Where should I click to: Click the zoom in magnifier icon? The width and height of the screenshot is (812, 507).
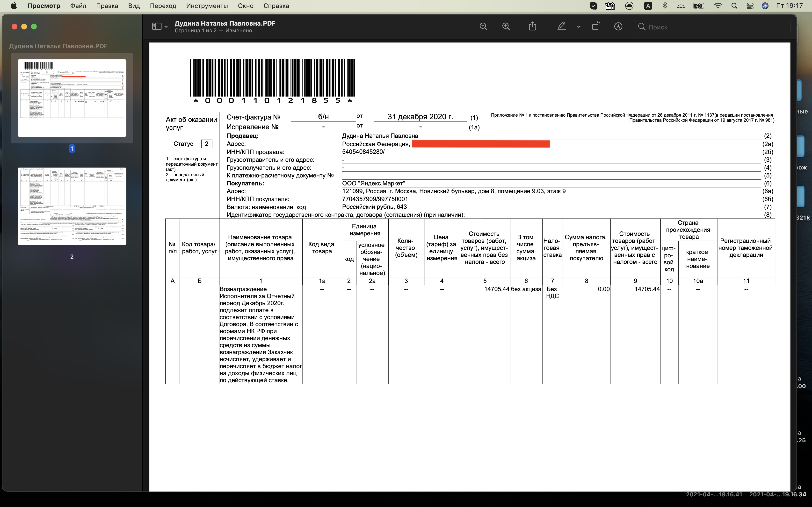(506, 27)
